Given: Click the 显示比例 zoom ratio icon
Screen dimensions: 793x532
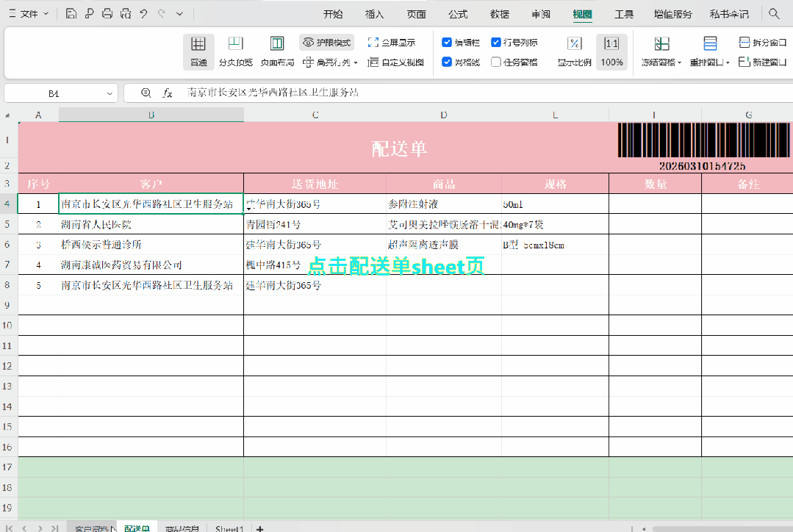Looking at the screenshot, I should pyautogui.click(x=575, y=44).
